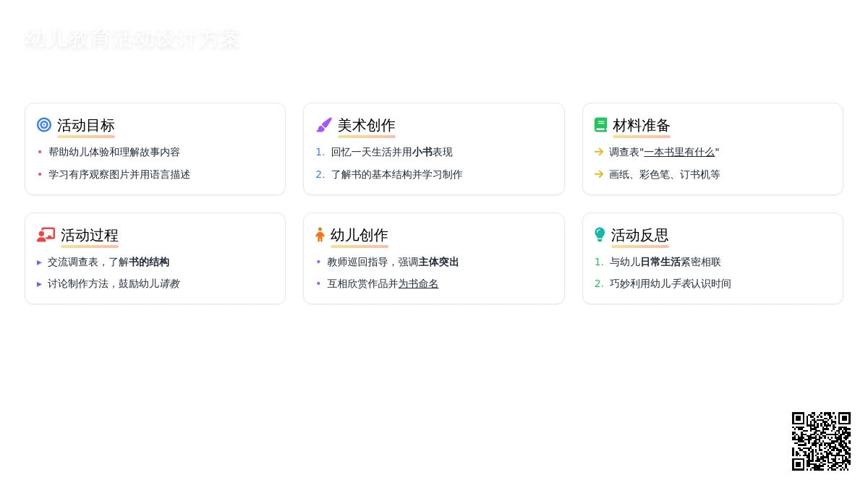
Task: Click the arrow icon before 调查表
Action: tap(599, 152)
